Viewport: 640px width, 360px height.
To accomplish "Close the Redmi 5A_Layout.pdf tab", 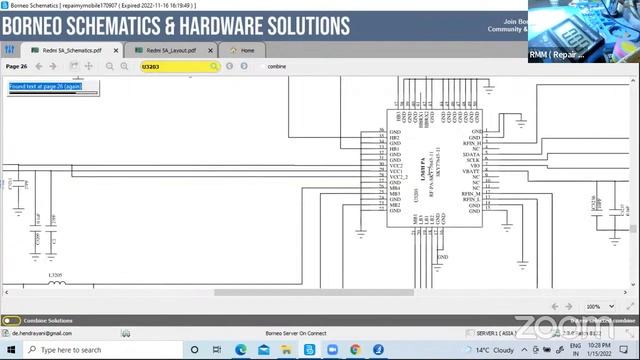I will coord(210,50).
